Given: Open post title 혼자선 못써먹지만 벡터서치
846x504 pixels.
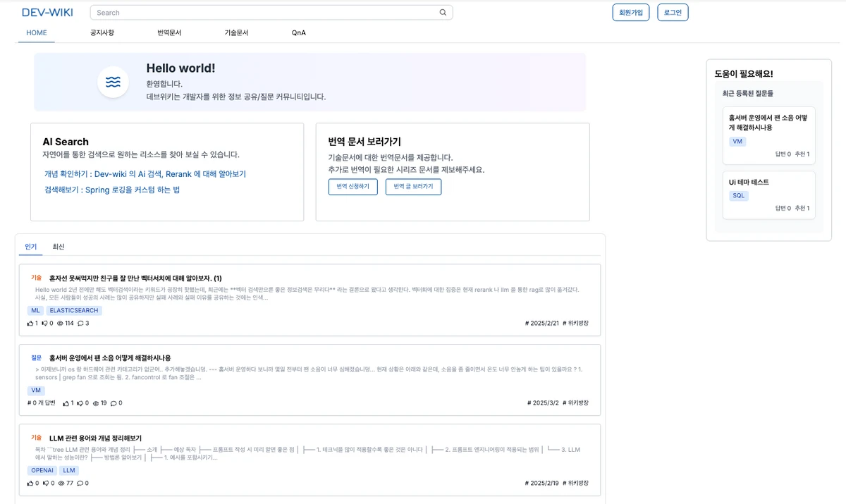Looking at the screenshot, I should pyautogui.click(x=135, y=278).
